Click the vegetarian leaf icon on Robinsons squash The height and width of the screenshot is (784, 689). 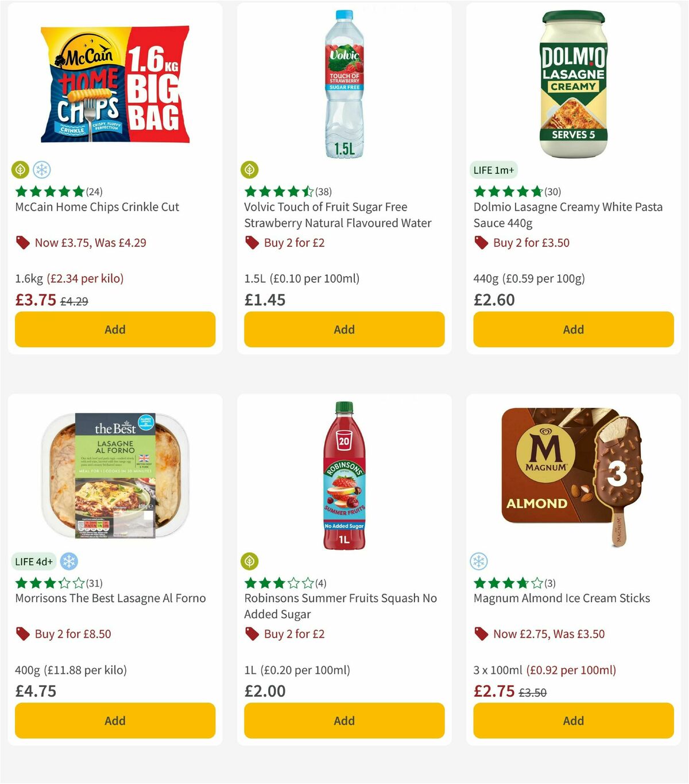pyautogui.click(x=250, y=561)
